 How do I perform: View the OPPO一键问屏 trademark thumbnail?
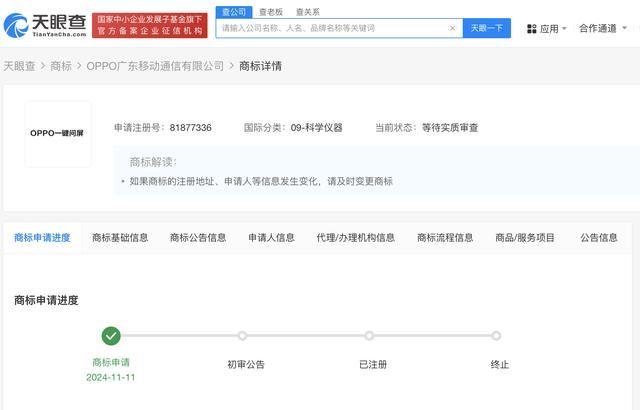(58, 134)
